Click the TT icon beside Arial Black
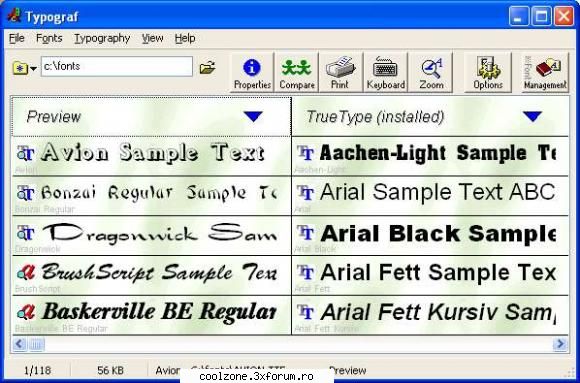 (306, 233)
